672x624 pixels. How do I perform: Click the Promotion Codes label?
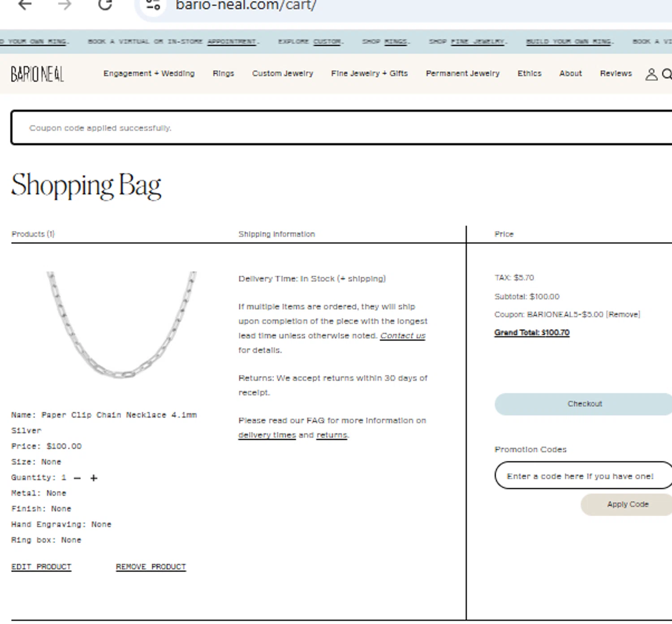point(530,449)
